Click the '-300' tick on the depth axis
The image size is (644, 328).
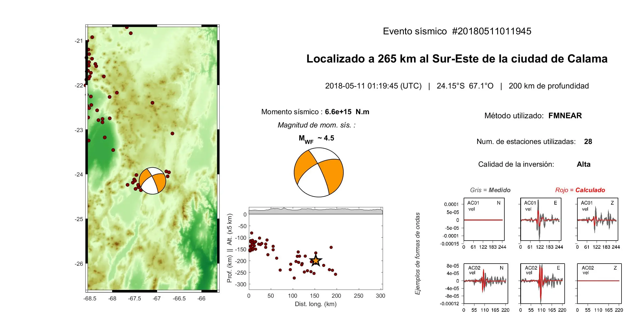point(241,284)
